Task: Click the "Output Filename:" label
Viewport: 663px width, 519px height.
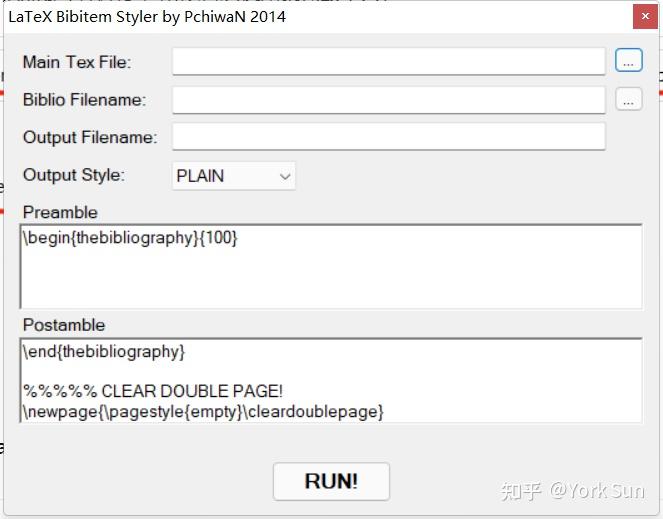Action: [90, 137]
